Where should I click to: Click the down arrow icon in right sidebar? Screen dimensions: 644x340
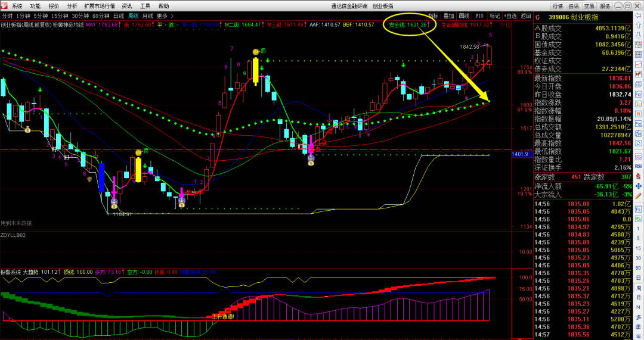pyautogui.click(x=639, y=35)
